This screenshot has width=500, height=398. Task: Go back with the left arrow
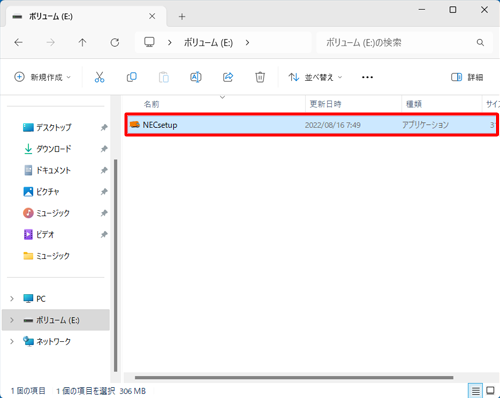[19, 42]
